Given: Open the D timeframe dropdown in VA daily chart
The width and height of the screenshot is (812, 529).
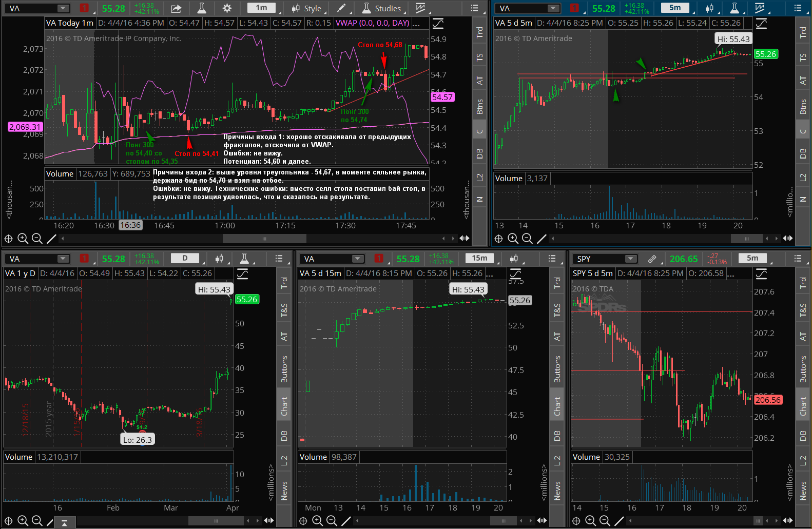Looking at the screenshot, I should [x=186, y=258].
